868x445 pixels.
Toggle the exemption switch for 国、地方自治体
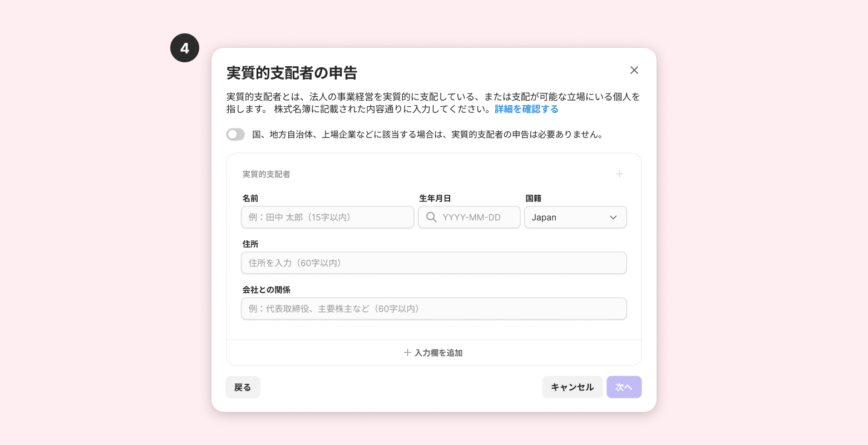235,134
